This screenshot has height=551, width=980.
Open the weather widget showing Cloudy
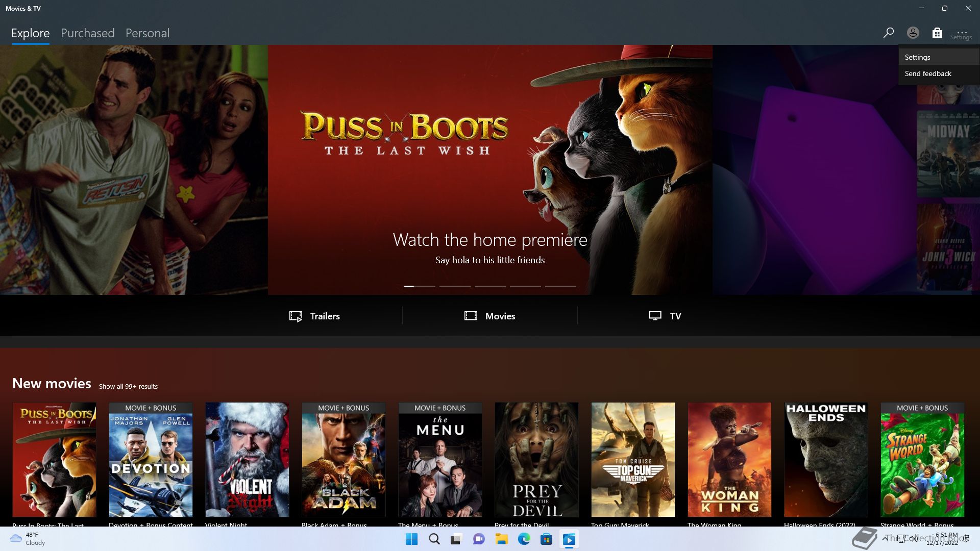(28, 539)
